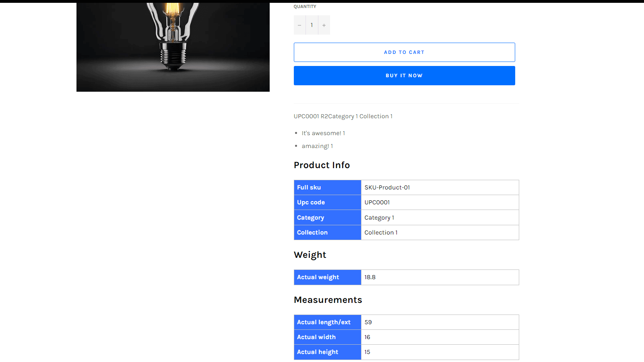The width and height of the screenshot is (644, 362).
Task: Click the UPC0001 value in the table
Action: click(x=377, y=202)
